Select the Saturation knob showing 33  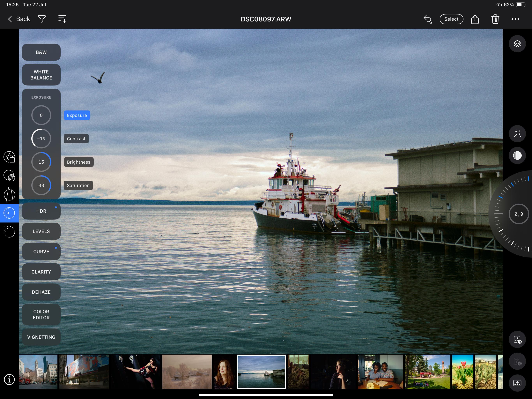[41, 185]
